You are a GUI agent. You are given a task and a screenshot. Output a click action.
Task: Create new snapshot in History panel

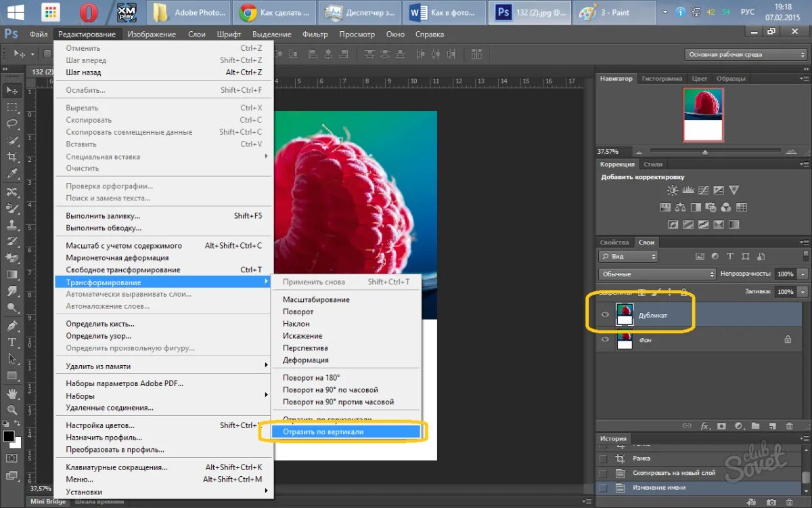pos(771,503)
